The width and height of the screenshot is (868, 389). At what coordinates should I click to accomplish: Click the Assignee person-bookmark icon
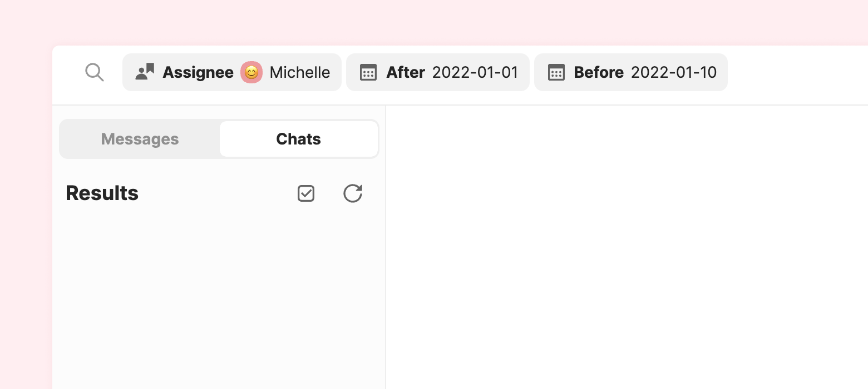tap(145, 72)
